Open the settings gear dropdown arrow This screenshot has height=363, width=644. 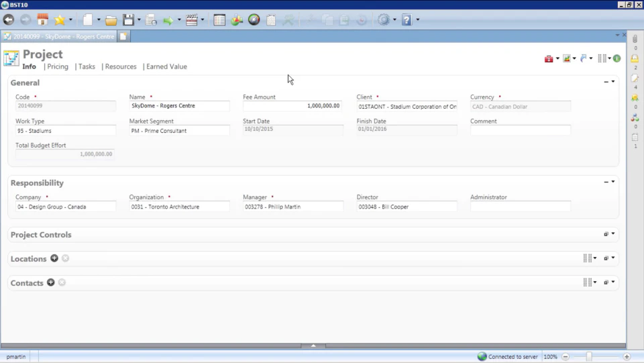[x=394, y=19]
